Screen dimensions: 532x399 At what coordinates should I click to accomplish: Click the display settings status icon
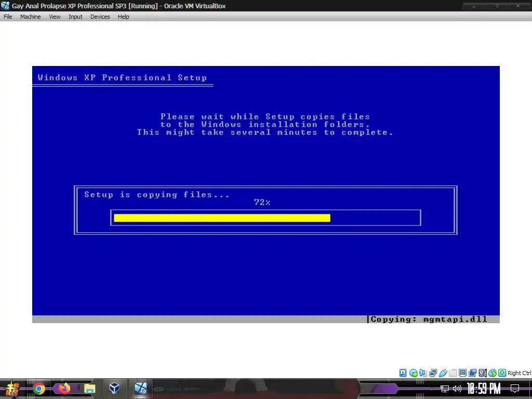click(x=462, y=373)
